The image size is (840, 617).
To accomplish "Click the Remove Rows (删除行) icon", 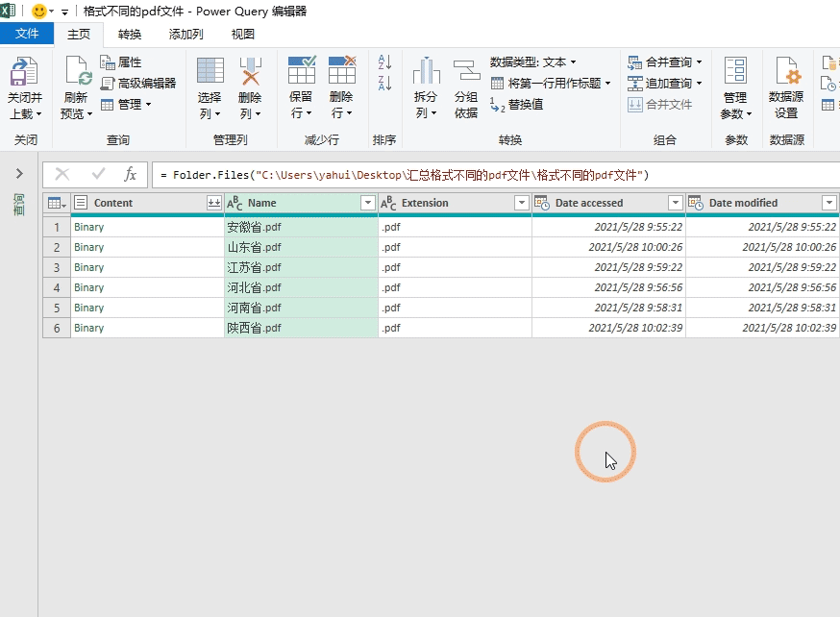I will (x=342, y=70).
